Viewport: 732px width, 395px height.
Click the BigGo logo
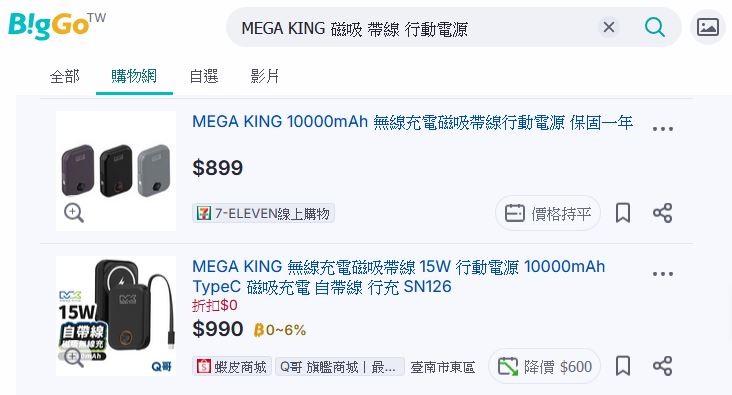(57, 25)
